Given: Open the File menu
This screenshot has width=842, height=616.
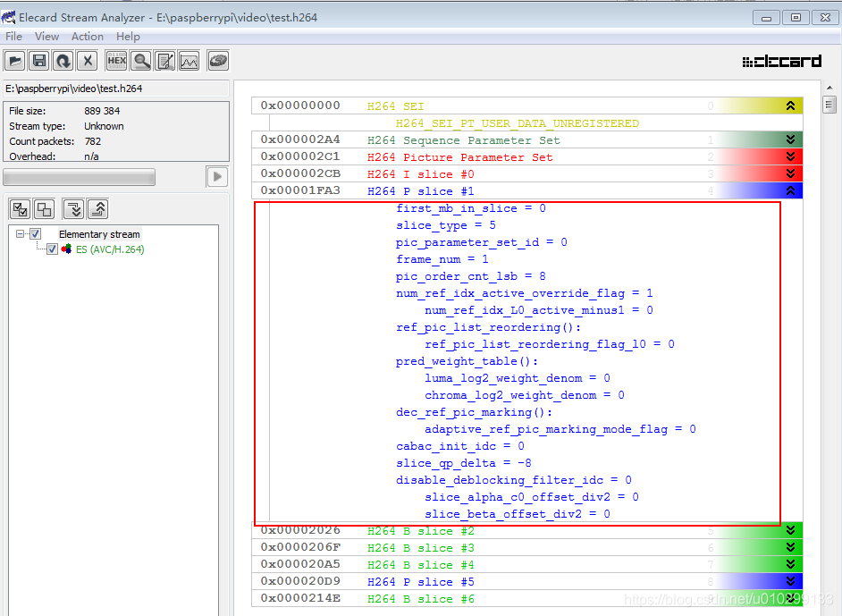Looking at the screenshot, I should pyautogui.click(x=13, y=37).
